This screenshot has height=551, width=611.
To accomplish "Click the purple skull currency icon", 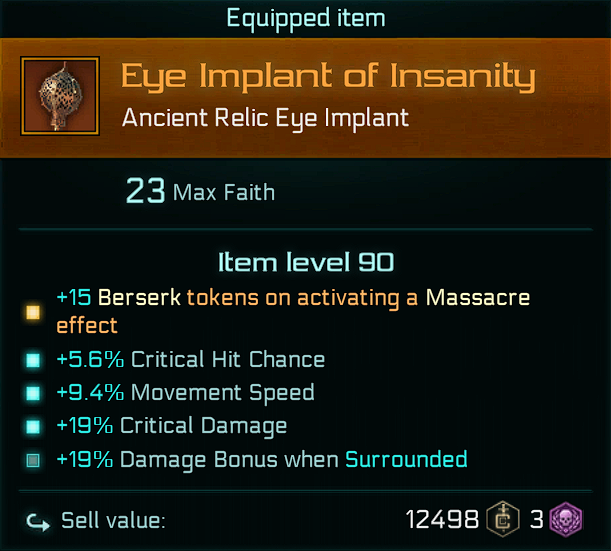I will pyautogui.click(x=566, y=520).
